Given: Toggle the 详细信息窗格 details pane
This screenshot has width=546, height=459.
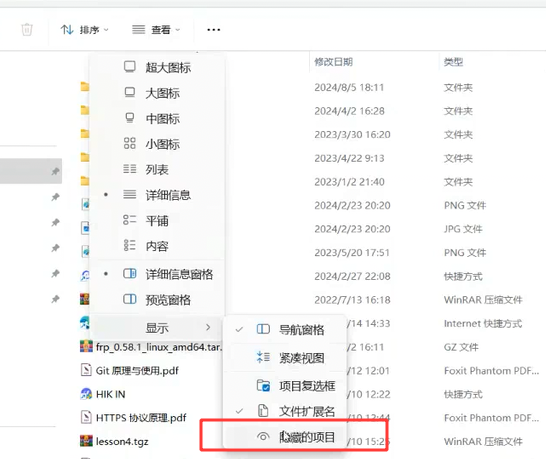Looking at the screenshot, I should [x=157, y=274].
